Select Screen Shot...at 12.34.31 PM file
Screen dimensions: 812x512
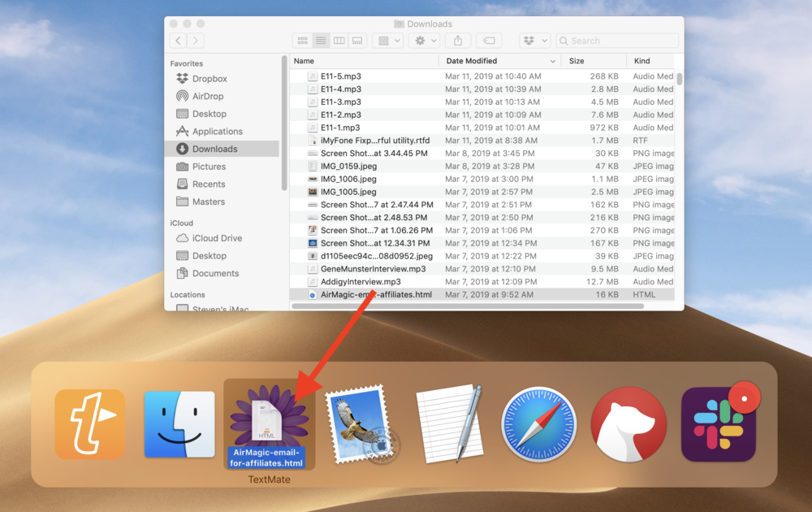482,243
